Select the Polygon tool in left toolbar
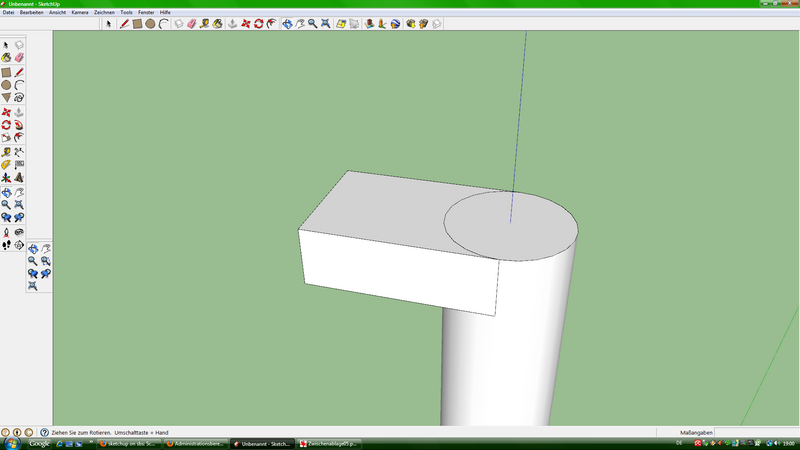800x450 pixels. tap(7, 98)
